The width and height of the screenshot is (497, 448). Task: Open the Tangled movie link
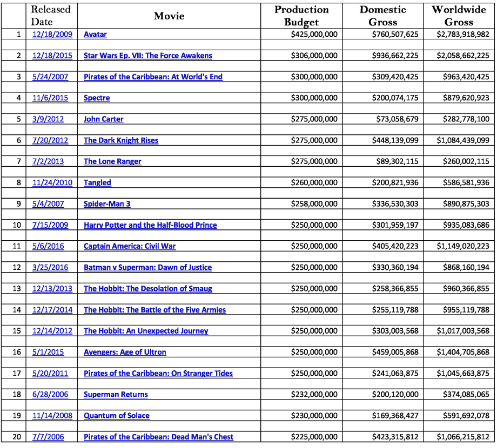click(x=97, y=182)
